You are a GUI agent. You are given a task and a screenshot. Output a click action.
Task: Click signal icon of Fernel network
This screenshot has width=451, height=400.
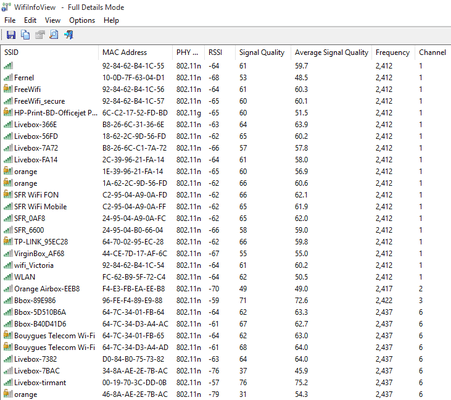(x=8, y=78)
